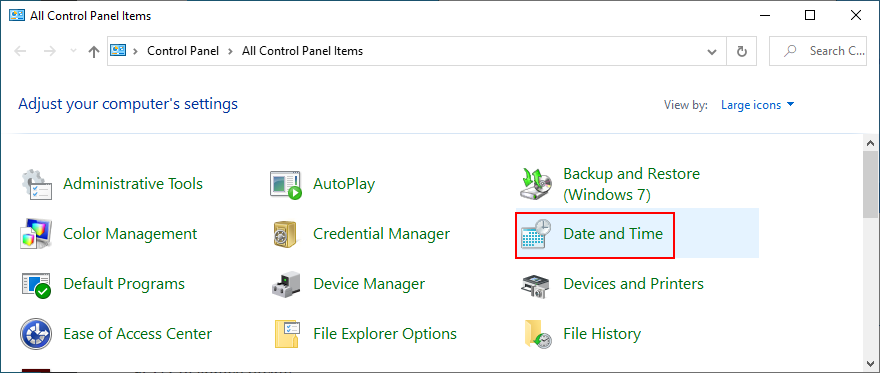Expand the chevron after Control Panel breadcrumb
This screenshot has width=880, height=373.
point(230,51)
